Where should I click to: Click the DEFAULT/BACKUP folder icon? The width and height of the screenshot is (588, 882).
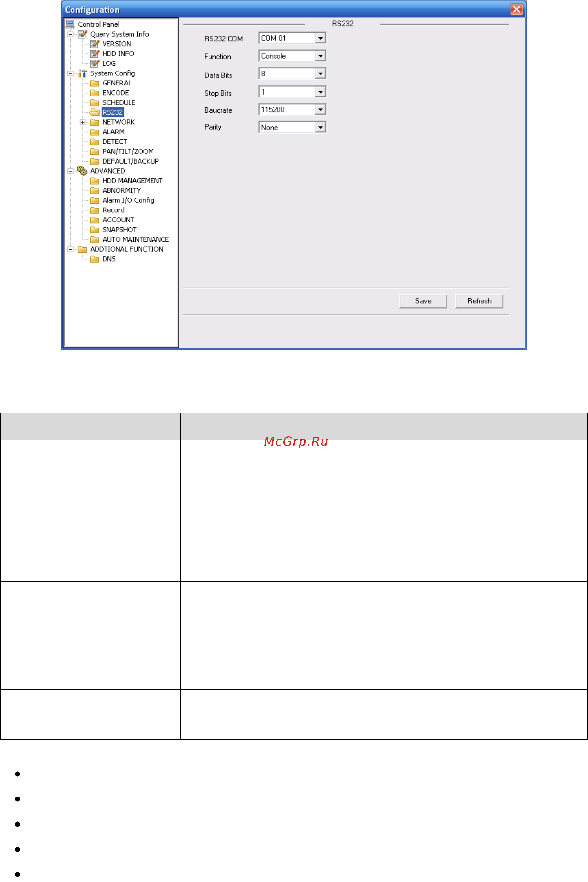pyautogui.click(x=95, y=161)
